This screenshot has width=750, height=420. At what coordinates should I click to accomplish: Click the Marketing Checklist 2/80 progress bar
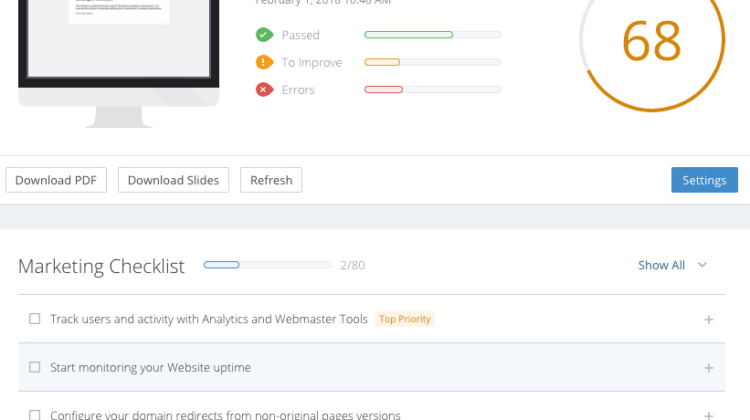point(267,265)
